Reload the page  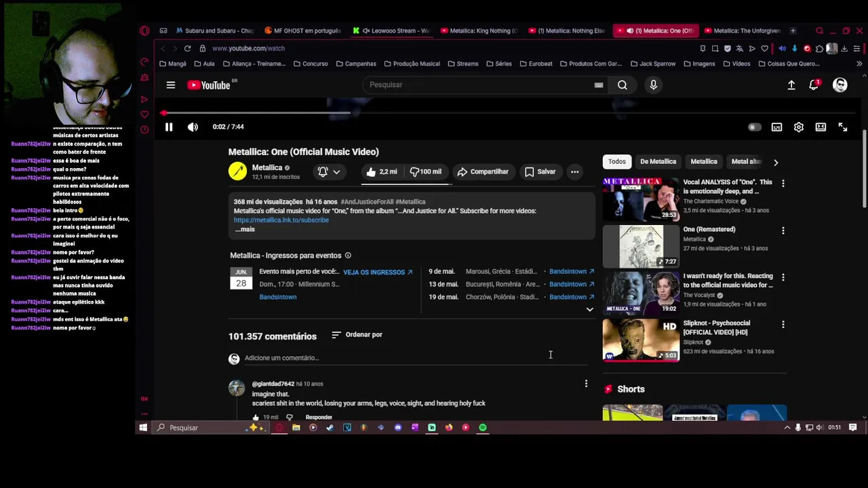[187, 49]
